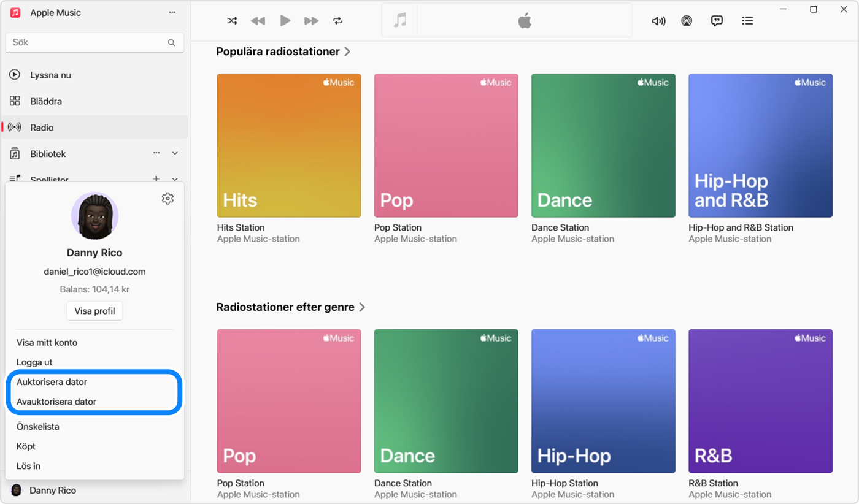The height and width of the screenshot is (504, 859).
Task: Click the now-playing music note artwork
Action: point(399,21)
